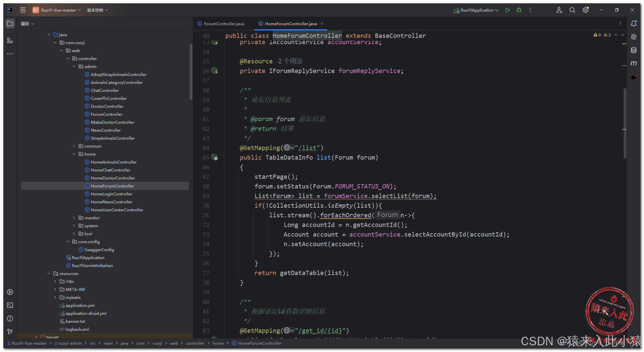Open DoctorController in project tree
This screenshot has width=644, height=352.
107,106
